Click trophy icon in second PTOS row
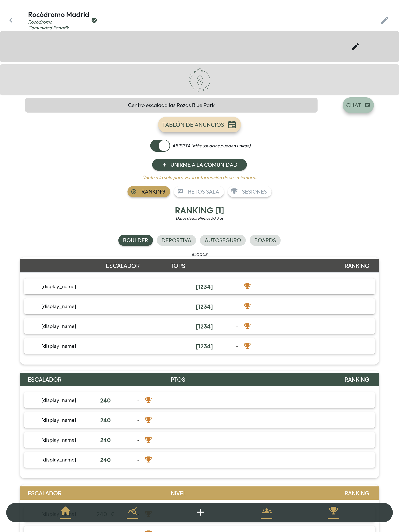 point(148,420)
